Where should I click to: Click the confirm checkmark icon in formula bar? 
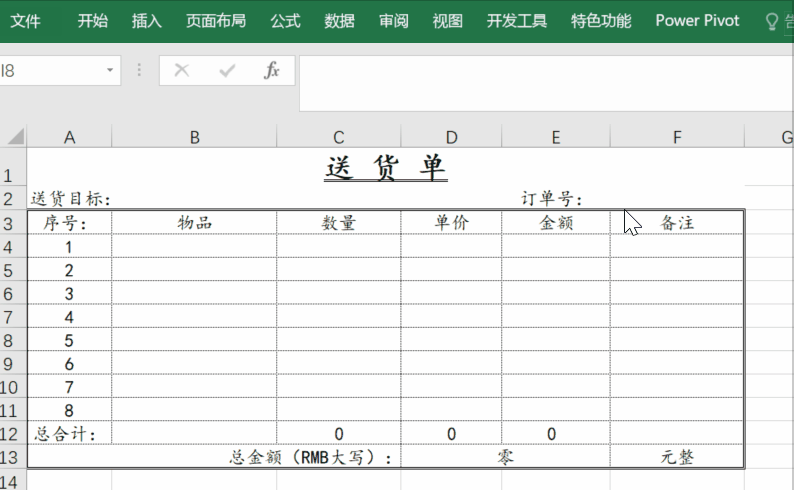tap(227, 70)
